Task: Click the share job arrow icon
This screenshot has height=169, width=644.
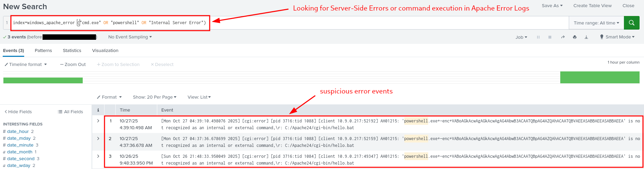Action: tap(563, 37)
